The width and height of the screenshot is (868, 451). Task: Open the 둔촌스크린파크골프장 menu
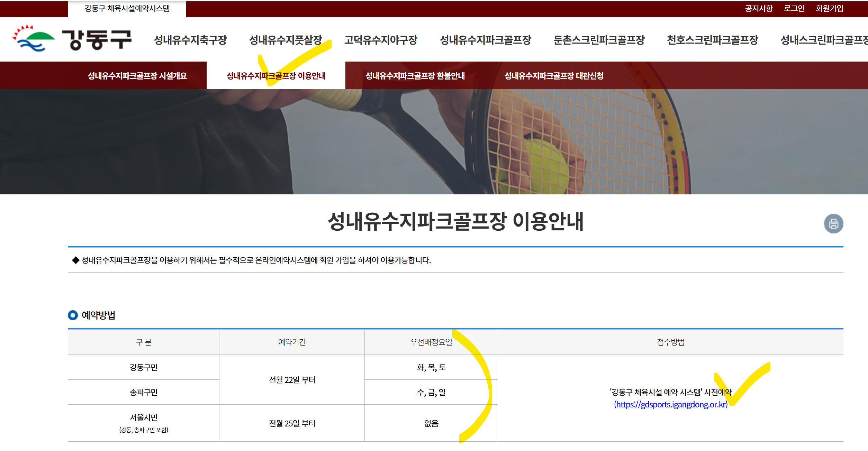[x=599, y=40]
